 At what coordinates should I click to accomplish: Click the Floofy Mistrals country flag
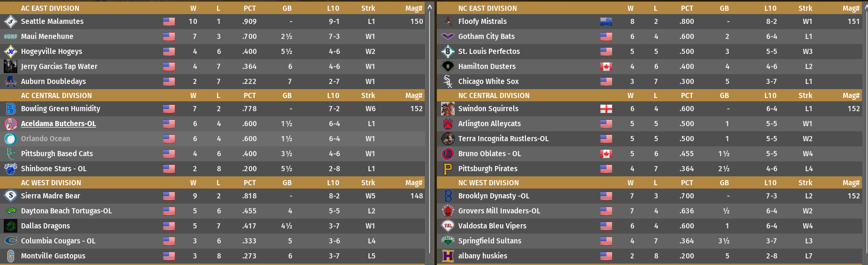(606, 22)
